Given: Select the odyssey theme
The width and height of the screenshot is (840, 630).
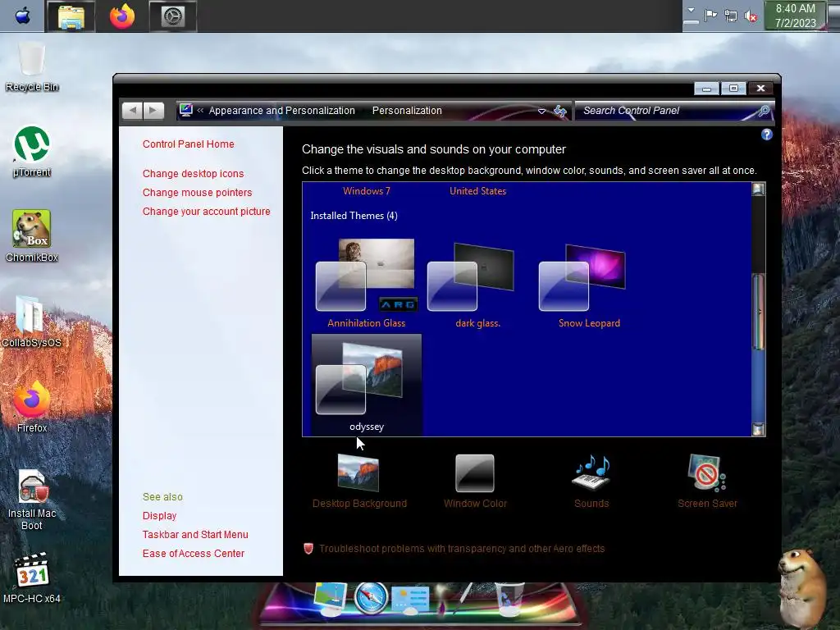Looking at the screenshot, I should coord(367,384).
